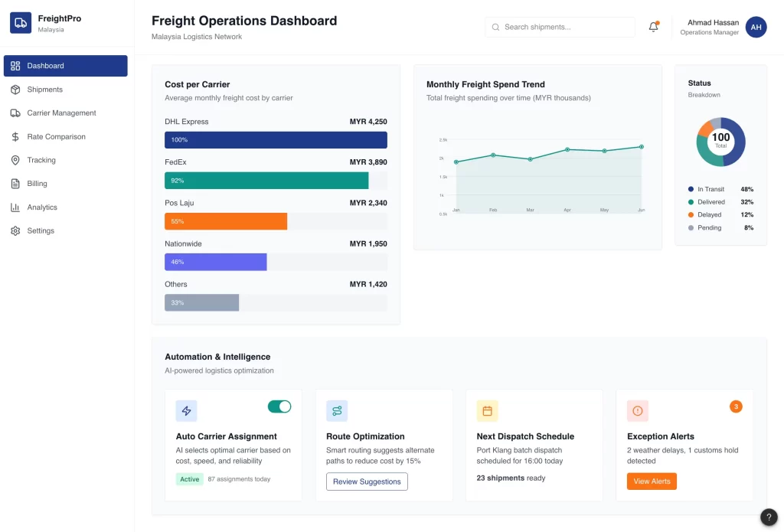Disable Auto Carrier Assignment
784x532 pixels.
[279, 406]
